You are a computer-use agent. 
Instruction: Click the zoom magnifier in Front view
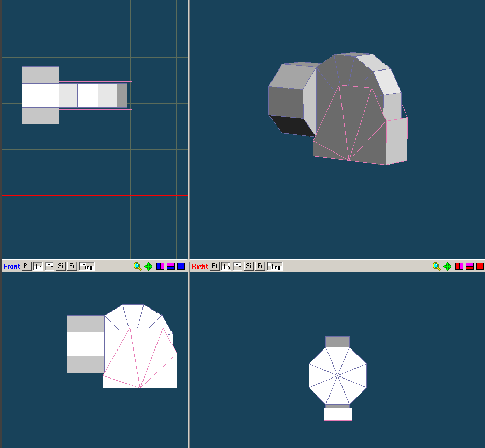[137, 267]
